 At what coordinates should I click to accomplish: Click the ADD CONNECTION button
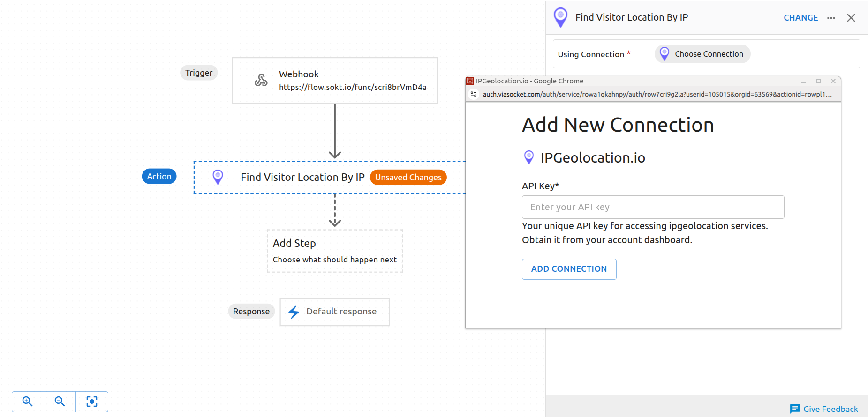pyautogui.click(x=569, y=269)
